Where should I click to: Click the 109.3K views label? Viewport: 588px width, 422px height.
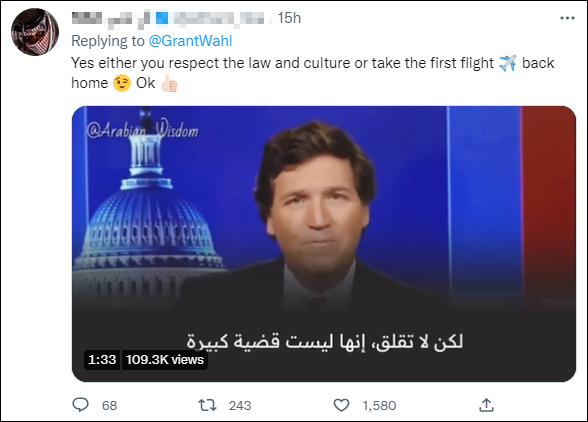point(165,360)
